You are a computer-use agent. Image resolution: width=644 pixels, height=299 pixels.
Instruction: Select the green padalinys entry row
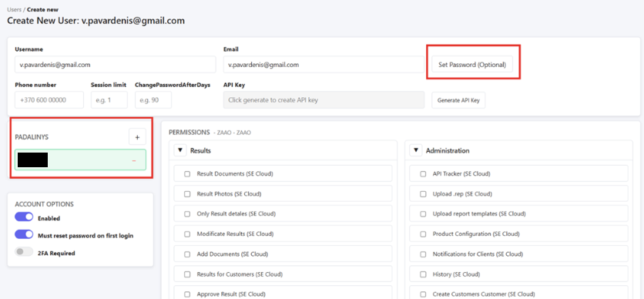click(80, 160)
